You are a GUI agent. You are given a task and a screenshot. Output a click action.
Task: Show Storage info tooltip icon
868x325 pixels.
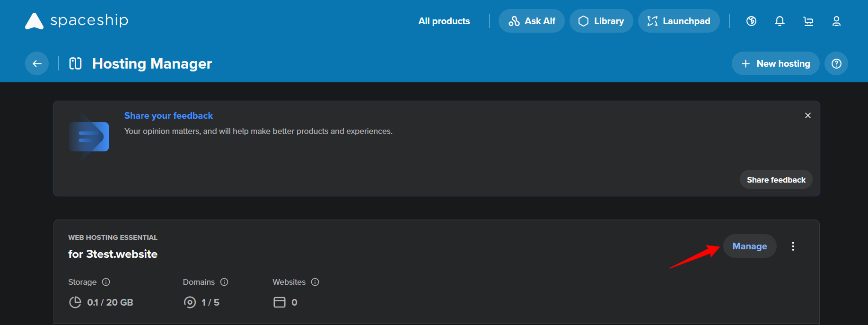(106, 282)
